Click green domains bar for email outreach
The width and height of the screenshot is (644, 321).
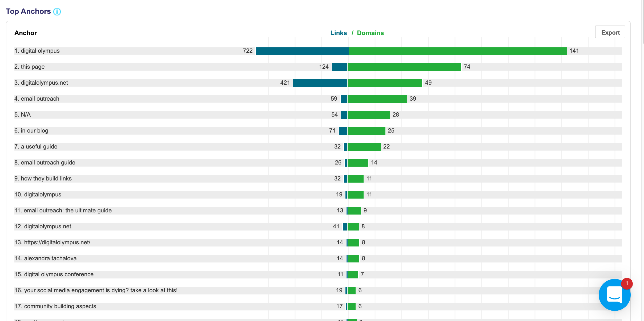tap(377, 99)
